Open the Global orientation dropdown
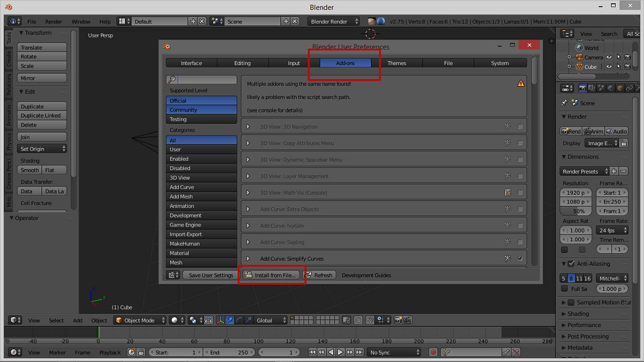The height and width of the screenshot is (362, 644). [271, 320]
